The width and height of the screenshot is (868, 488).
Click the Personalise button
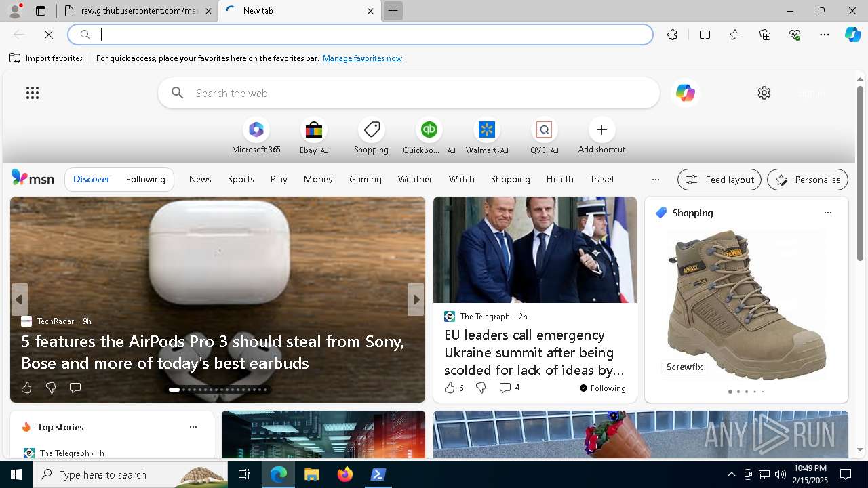tap(808, 180)
